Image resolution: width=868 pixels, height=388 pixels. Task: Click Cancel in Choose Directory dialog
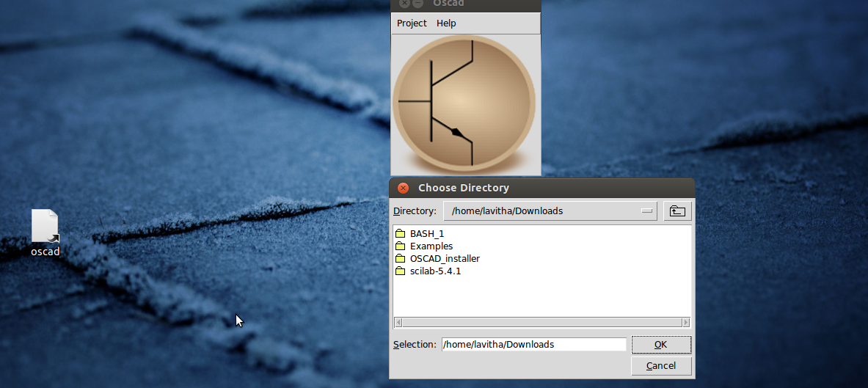click(x=661, y=366)
